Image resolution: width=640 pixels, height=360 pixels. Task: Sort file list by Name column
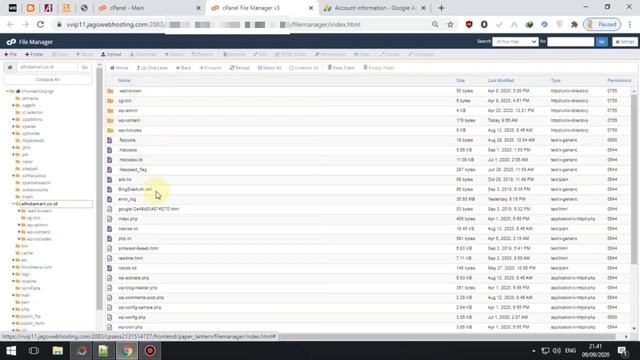(x=124, y=81)
